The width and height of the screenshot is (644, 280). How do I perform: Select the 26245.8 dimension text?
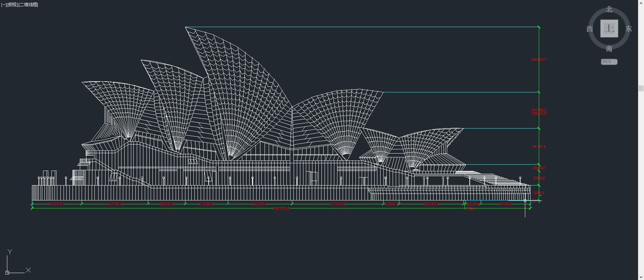click(431, 204)
